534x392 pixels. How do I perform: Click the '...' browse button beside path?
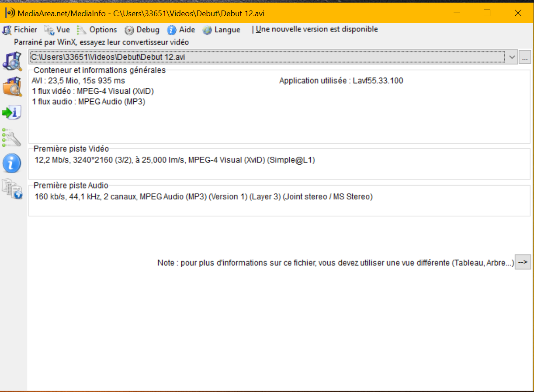pyautogui.click(x=525, y=57)
